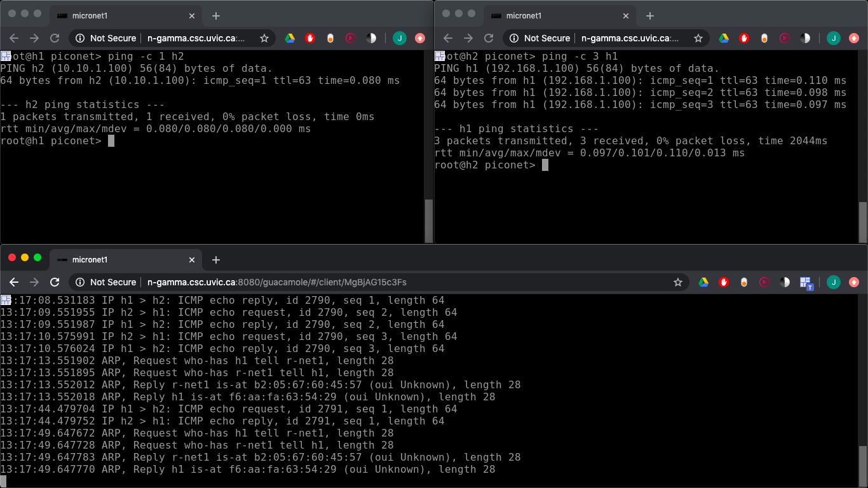The width and height of the screenshot is (868, 488).
Task: Reload the page in the h2 window
Action: (489, 38)
